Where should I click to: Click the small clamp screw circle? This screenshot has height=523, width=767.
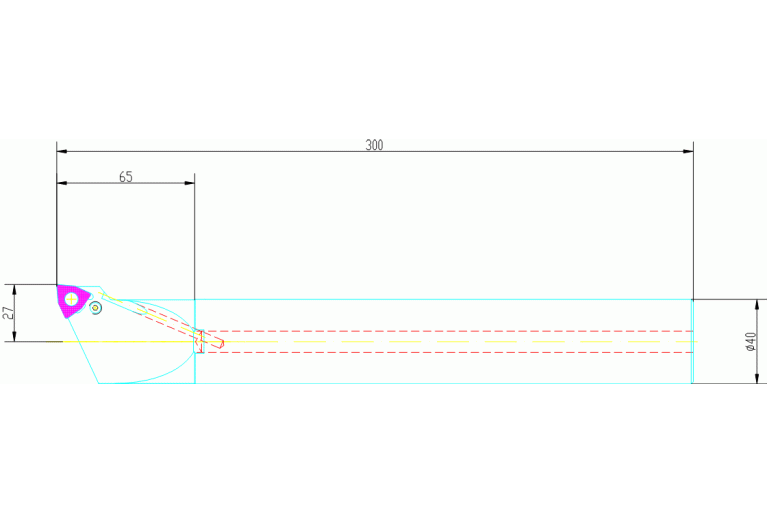[96, 309]
